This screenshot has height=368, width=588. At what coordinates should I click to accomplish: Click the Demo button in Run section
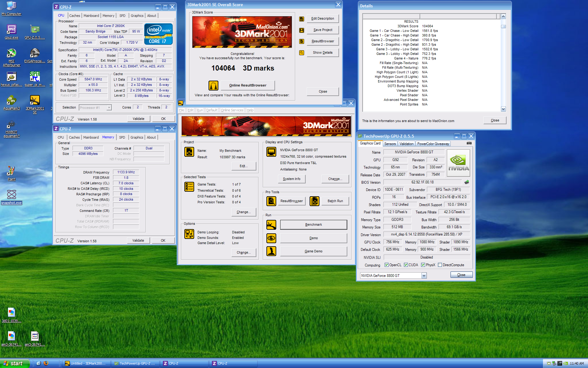(x=314, y=238)
